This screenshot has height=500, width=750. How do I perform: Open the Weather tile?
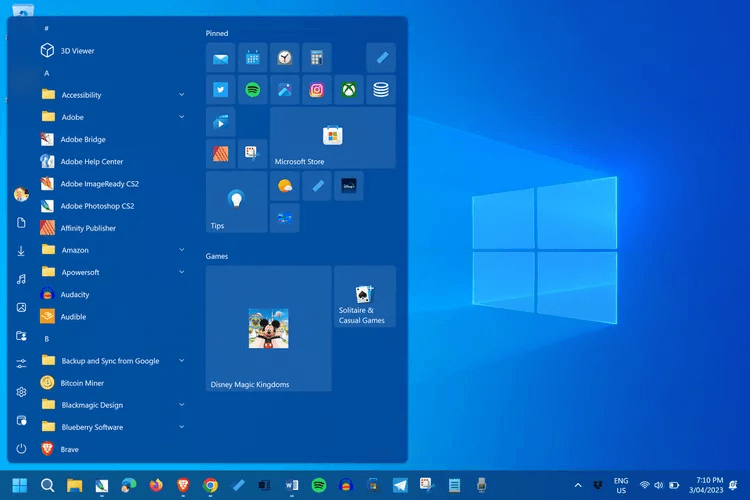tap(285, 186)
